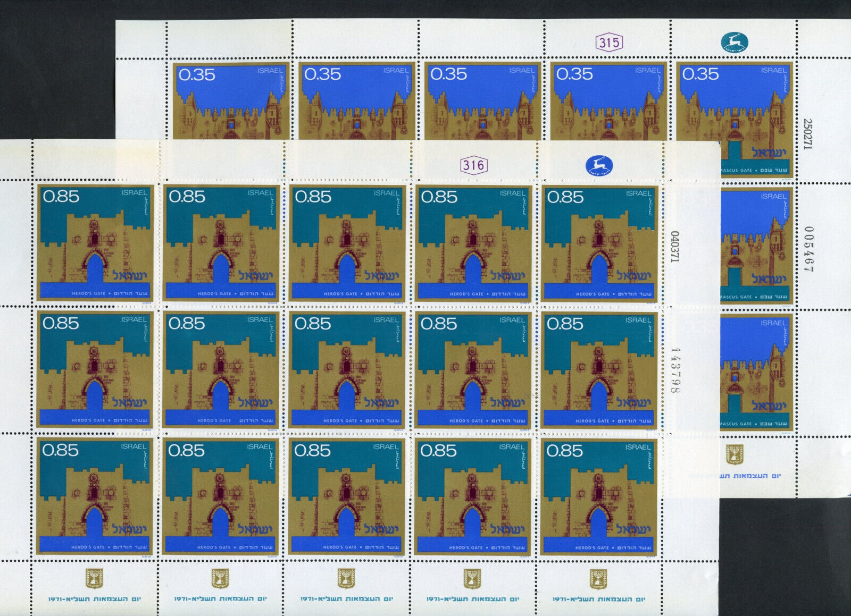
Task: Click the blue deer logo on 0.85 sheet
Action: pyautogui.click(x=599, y=166)
